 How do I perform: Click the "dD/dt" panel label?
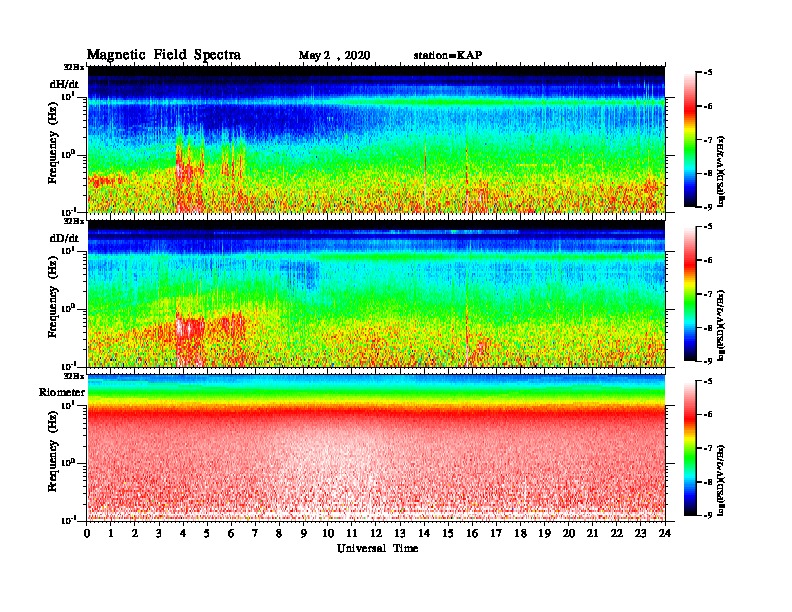point(64,238)
